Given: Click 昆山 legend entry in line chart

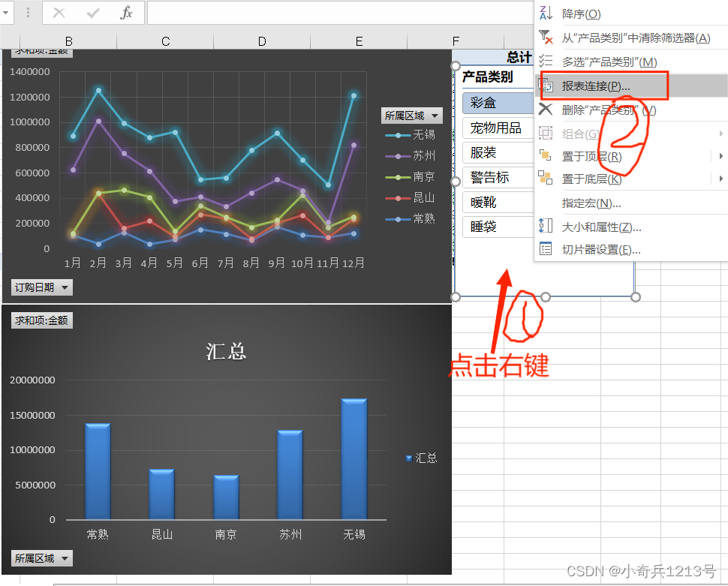Looking at the screenshot, I should click(x=411, y=198).
